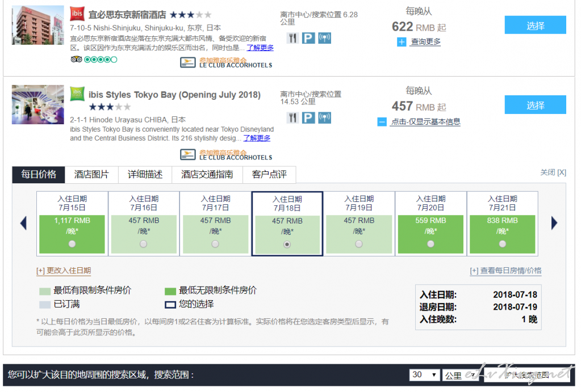Select July 20 check-in radio 559 RMB
Viewport: 581px width, 392px height.
[430, 244]
